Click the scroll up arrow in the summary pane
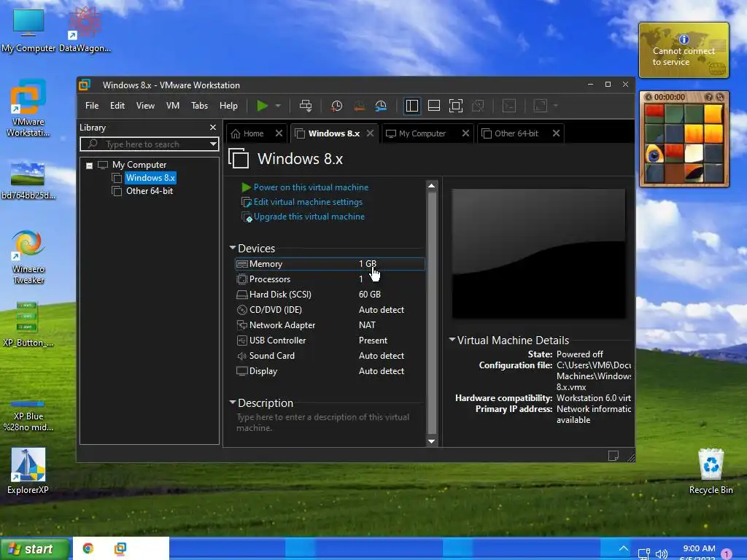747x560 pixels. click(x=432, y=186)
